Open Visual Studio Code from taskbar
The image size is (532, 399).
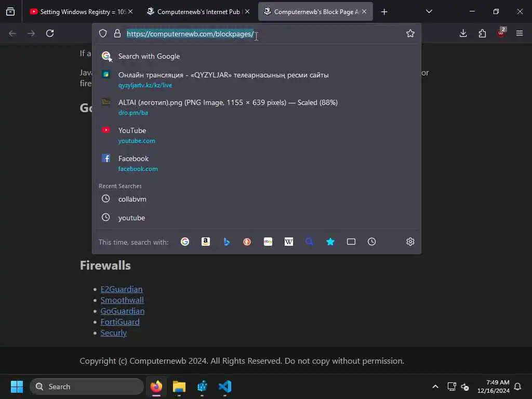[225, 387]
